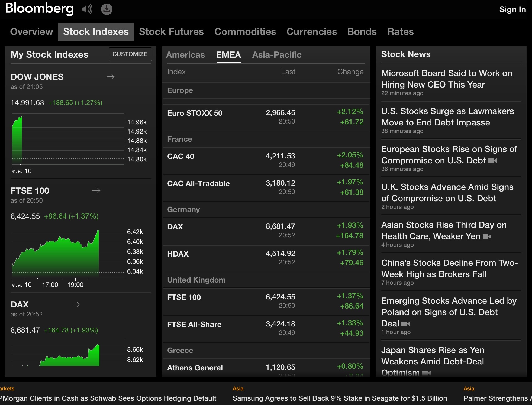Click the Stock News panel heading
Screen dimensions: 532x405
pyautogui.click(x=406, y=54)
